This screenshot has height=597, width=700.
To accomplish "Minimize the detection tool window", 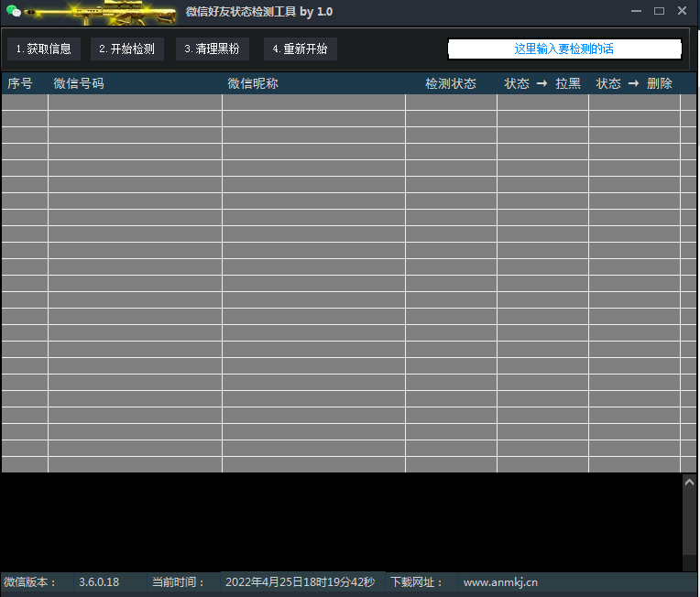I will 637,11.
